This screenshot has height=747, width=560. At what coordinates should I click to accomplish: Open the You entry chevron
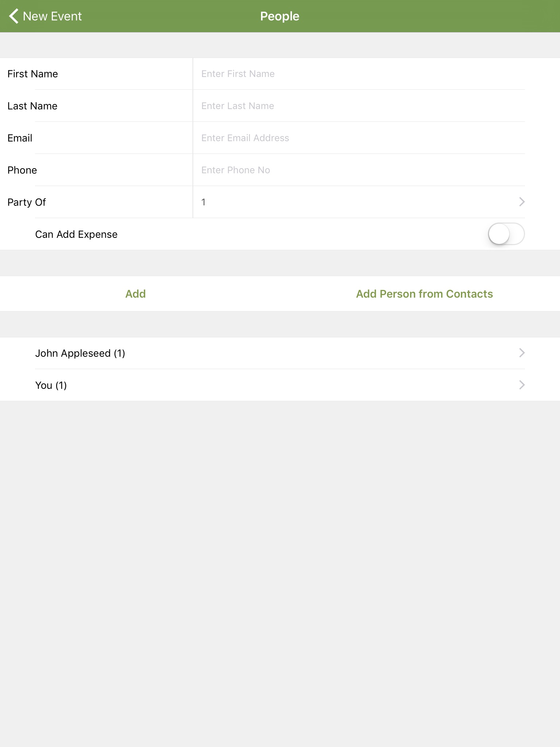point(522,385)
